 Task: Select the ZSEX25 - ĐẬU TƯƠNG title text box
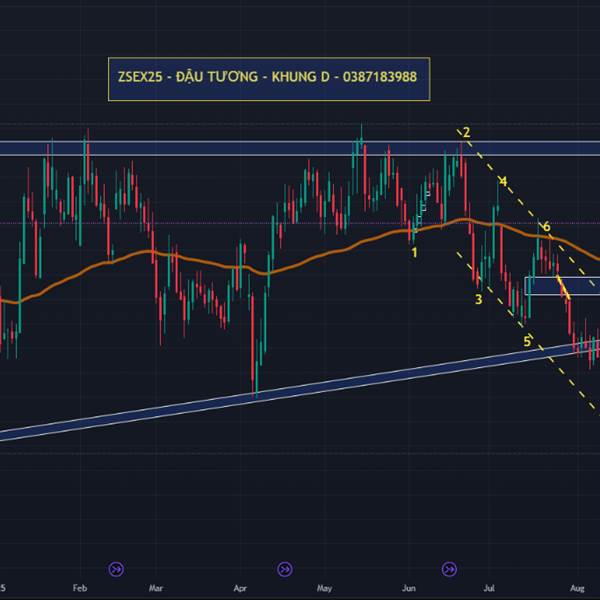tap(269, 79)
